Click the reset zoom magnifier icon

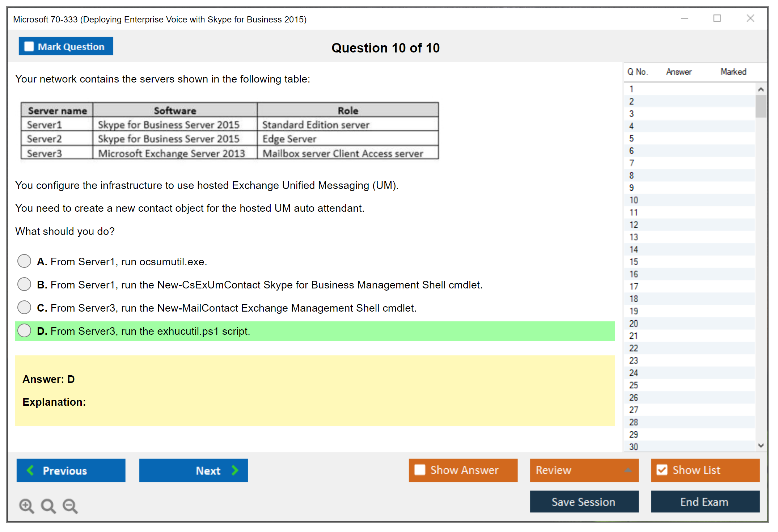tap(48, 506)
